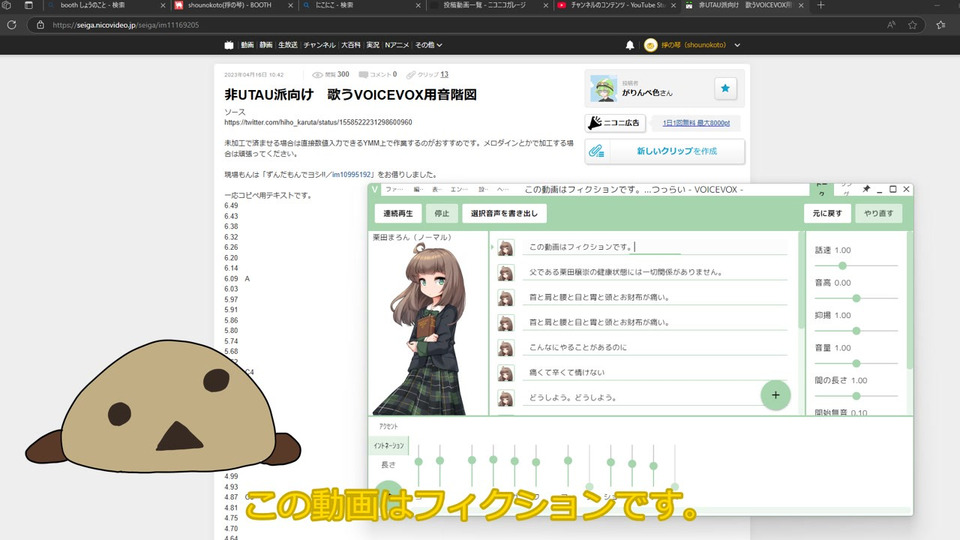Open clip count 13 link
Image resolution: width=960 pixels, height=540 pixels.
pyautogui.click(x=444, y=75)
